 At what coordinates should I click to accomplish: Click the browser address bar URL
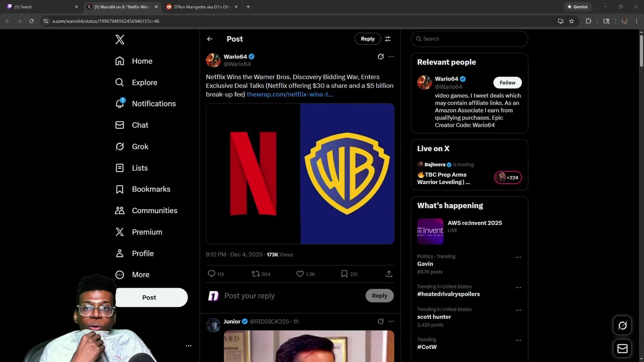pyautogui.click(x=106, y=21)
